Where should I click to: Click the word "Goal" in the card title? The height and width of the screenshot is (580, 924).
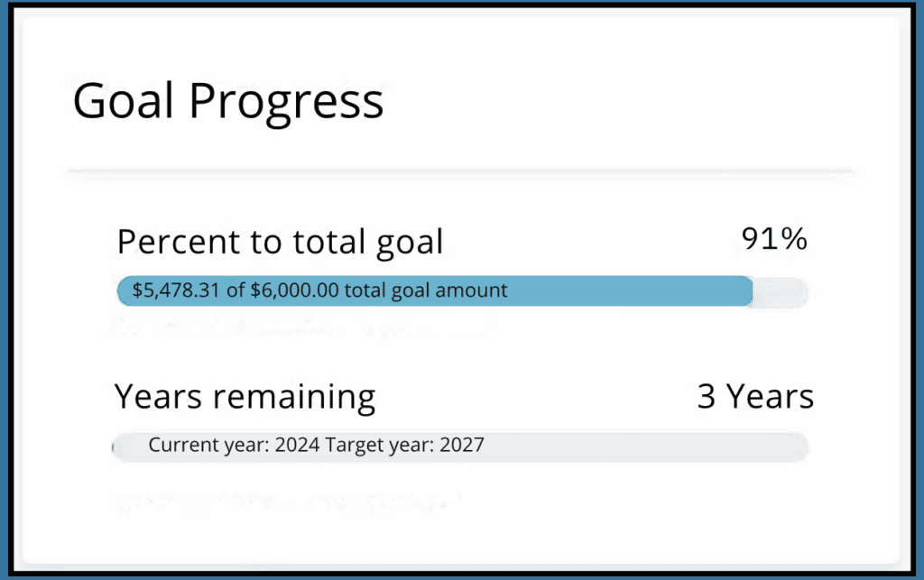[123, 101]
